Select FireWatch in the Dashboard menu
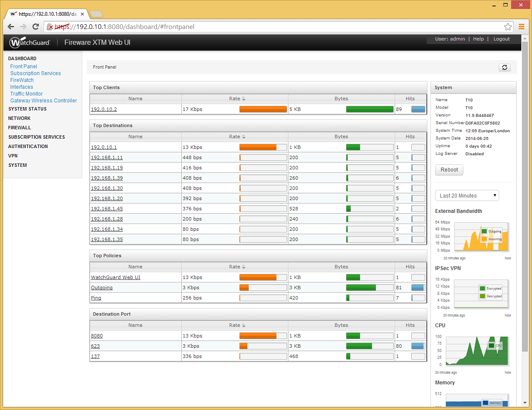The image size is (532, 410). click(x=22, y=80)
